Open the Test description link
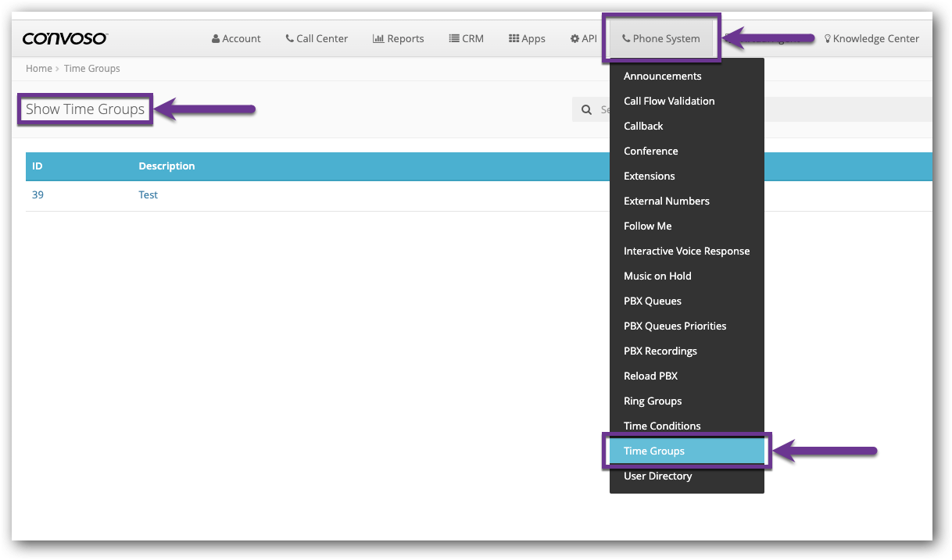Viewport: 952px width, 560px height. 149,194
